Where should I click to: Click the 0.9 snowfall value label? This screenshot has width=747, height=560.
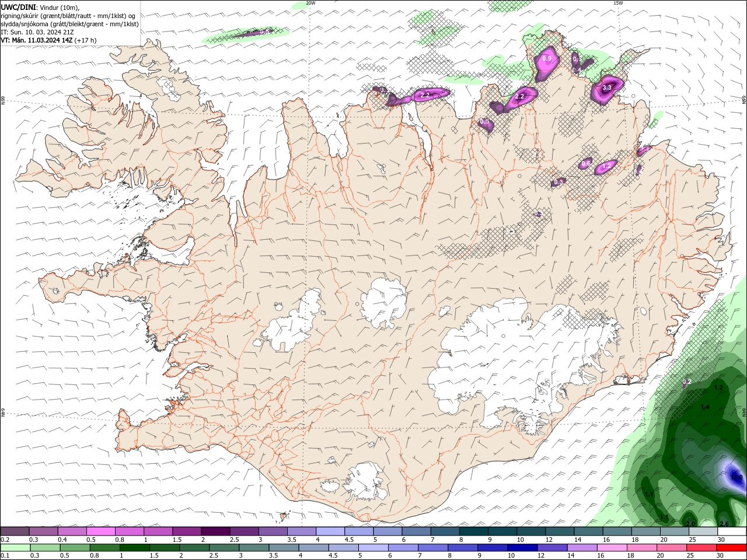click(x=547, y=58)
